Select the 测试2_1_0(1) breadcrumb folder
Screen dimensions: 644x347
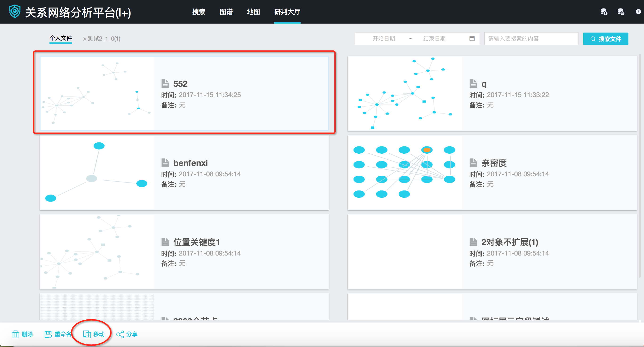tap(104, 39)
